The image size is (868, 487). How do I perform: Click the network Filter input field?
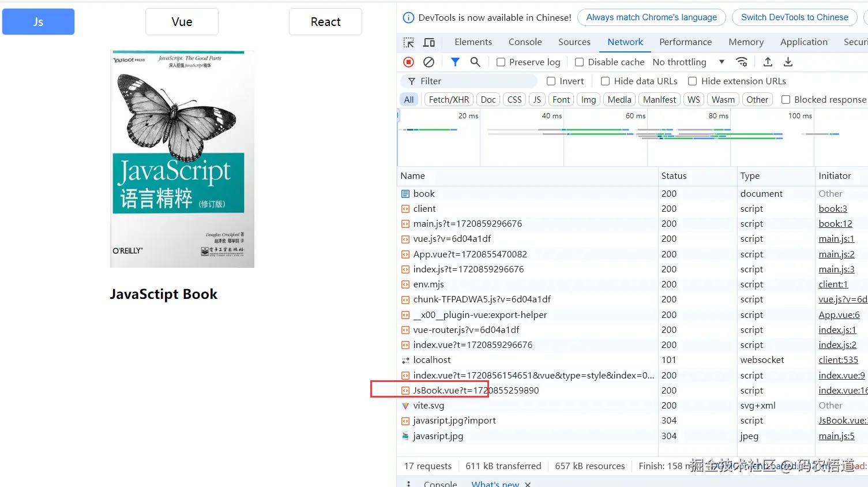click(468, 81)
